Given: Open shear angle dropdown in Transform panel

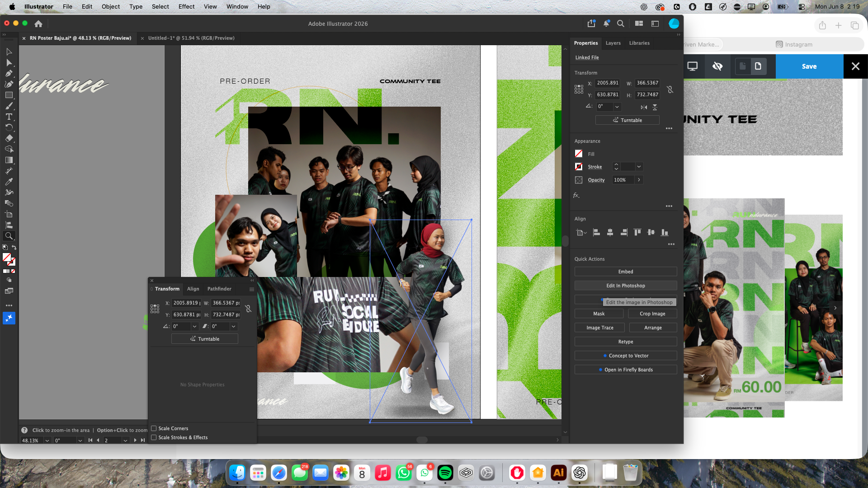Looking at the screenshot, I should 234,326.
